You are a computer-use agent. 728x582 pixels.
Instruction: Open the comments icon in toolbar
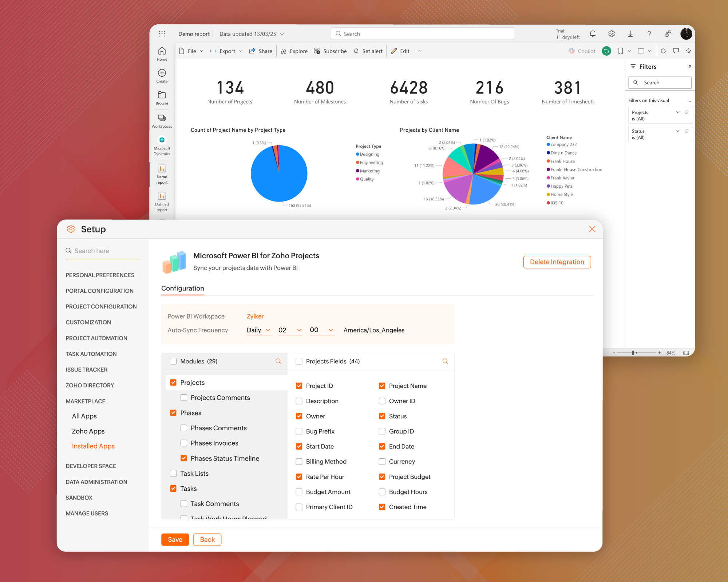676,51
